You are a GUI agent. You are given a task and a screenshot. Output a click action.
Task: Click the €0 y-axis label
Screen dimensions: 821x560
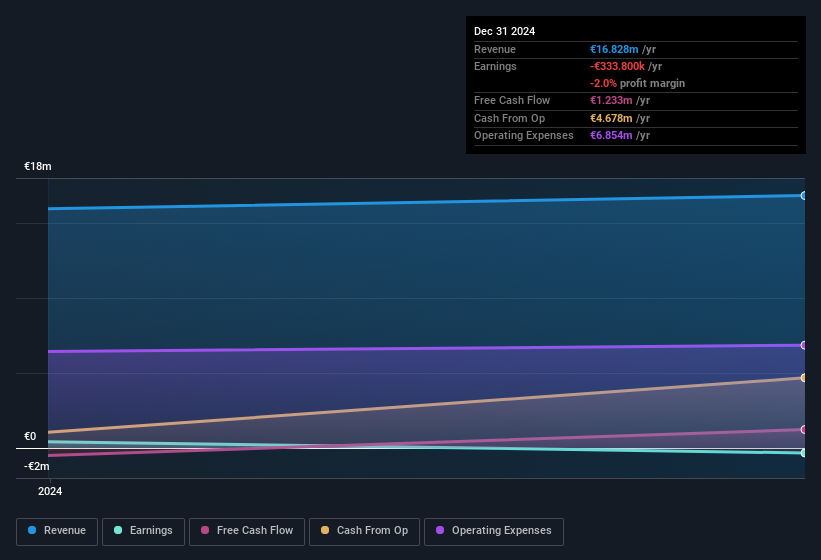[x=30, y=436]
